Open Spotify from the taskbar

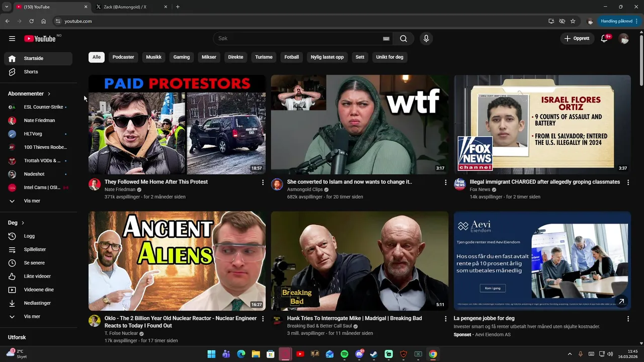point(345,354)
